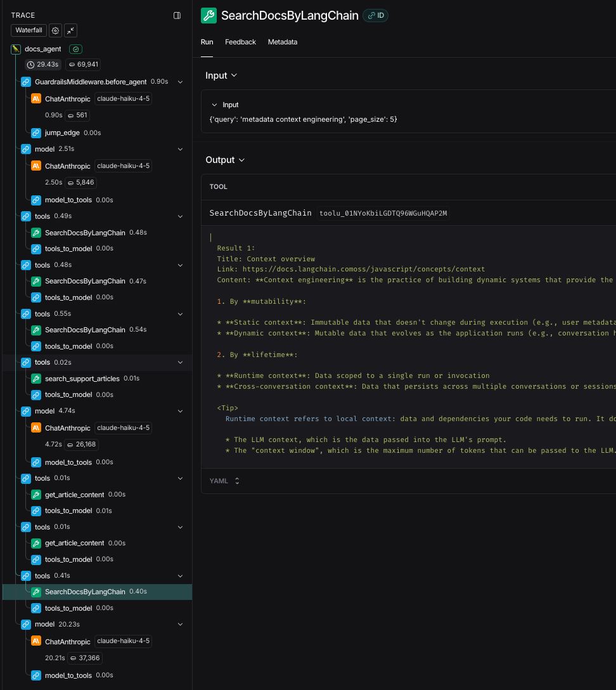Switch to the Feedback tab
This screenshot has width=616, height=690.
[240, 42]
